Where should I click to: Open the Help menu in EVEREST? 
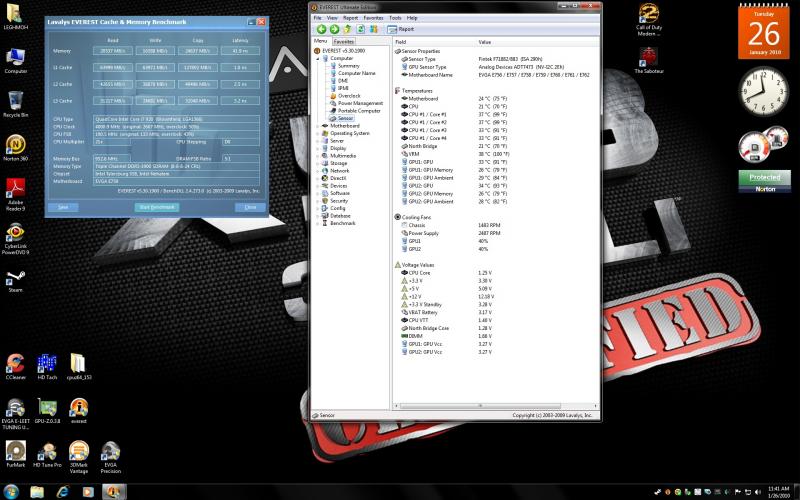(x=412, y=18)
